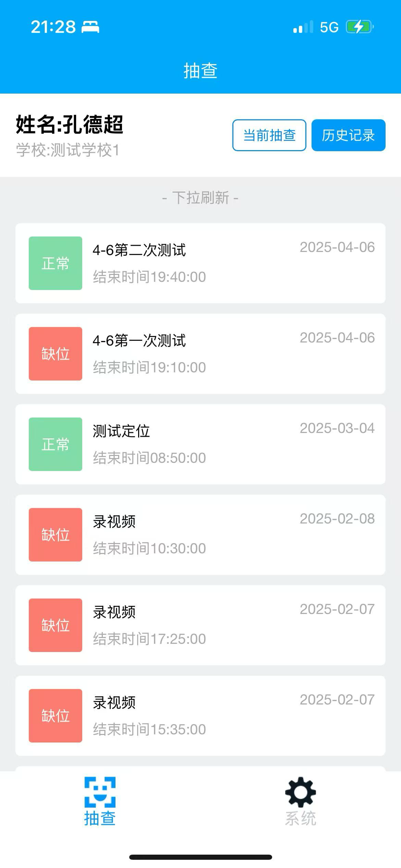
Task: Tap the red 缺位 badge dated 2025-02-08
Action: pyautogui.click(x=56, y=535)
